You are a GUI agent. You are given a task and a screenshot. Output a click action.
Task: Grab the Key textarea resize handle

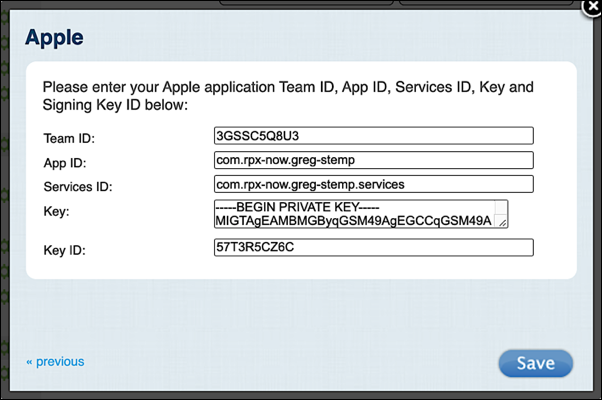[502, 222]
